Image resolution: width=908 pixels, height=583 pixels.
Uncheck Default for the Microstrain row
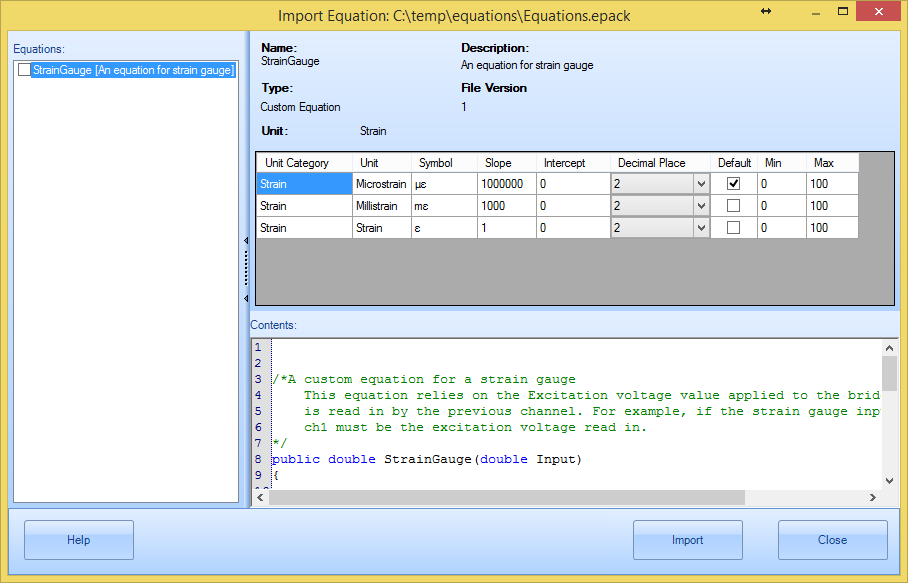pyautogui.click(x=736, y=183)
